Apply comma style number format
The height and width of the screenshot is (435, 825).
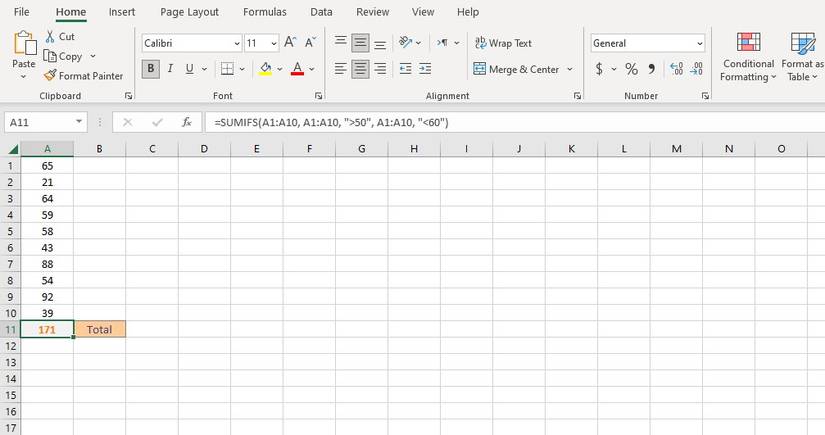652,68
